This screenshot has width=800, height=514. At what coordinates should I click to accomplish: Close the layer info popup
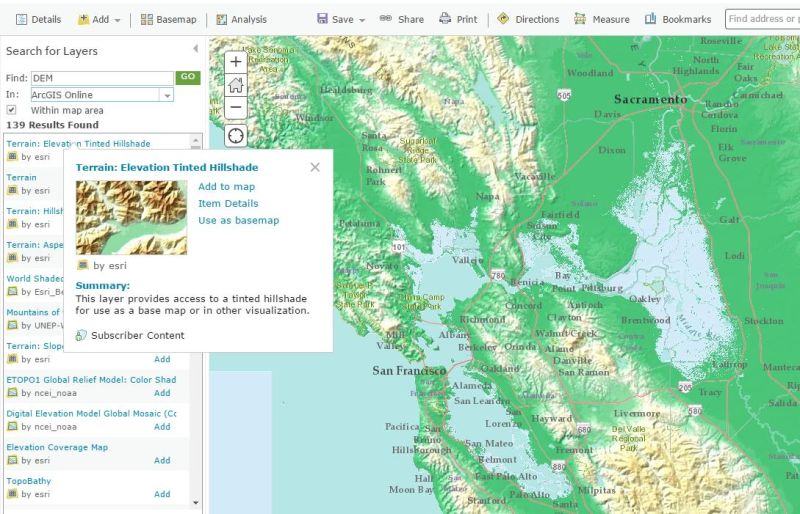tap(315, 167)
